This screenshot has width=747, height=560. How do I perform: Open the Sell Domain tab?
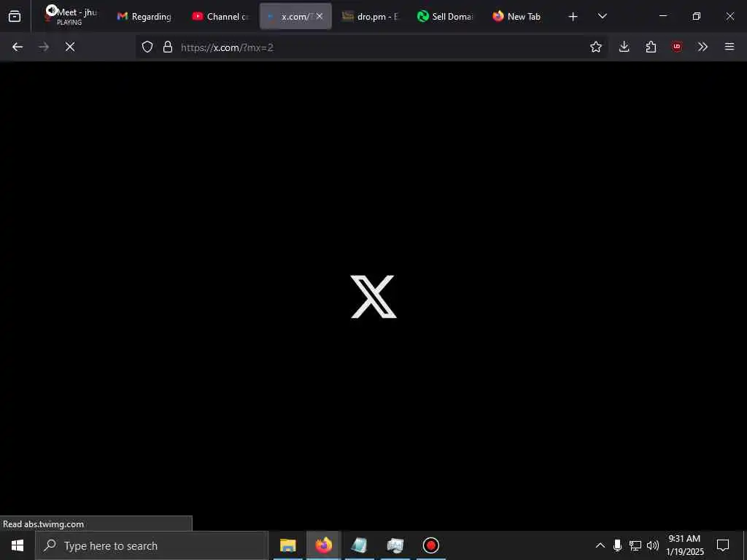445,16
